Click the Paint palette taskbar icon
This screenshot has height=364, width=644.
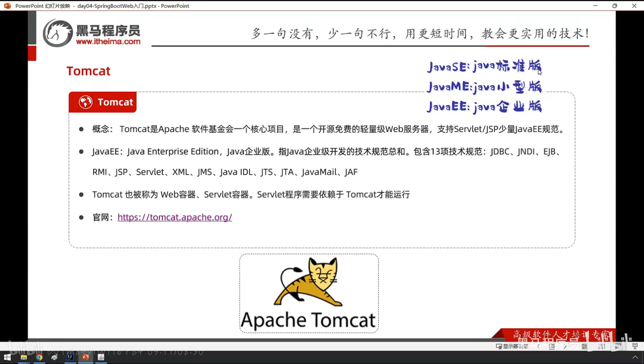click(x=54, y=357)
